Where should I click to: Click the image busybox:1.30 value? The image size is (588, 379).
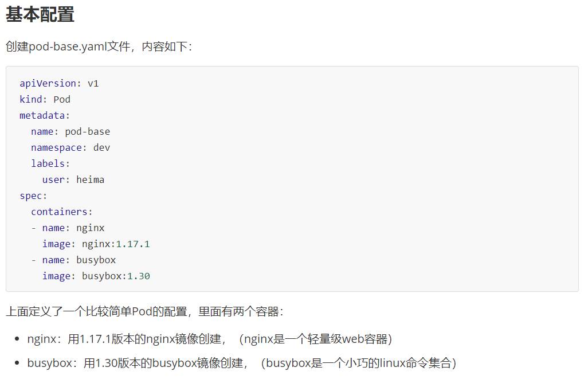coord(116,276)
